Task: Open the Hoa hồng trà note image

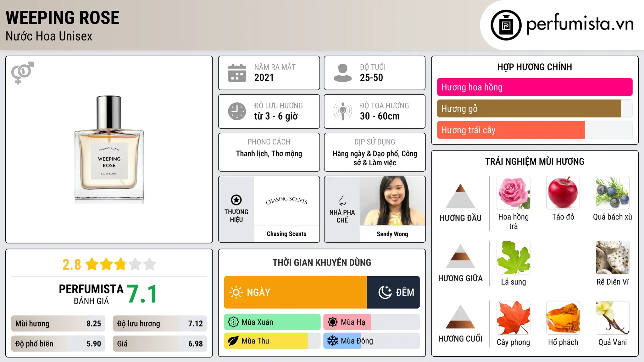Action: (514, 193)
